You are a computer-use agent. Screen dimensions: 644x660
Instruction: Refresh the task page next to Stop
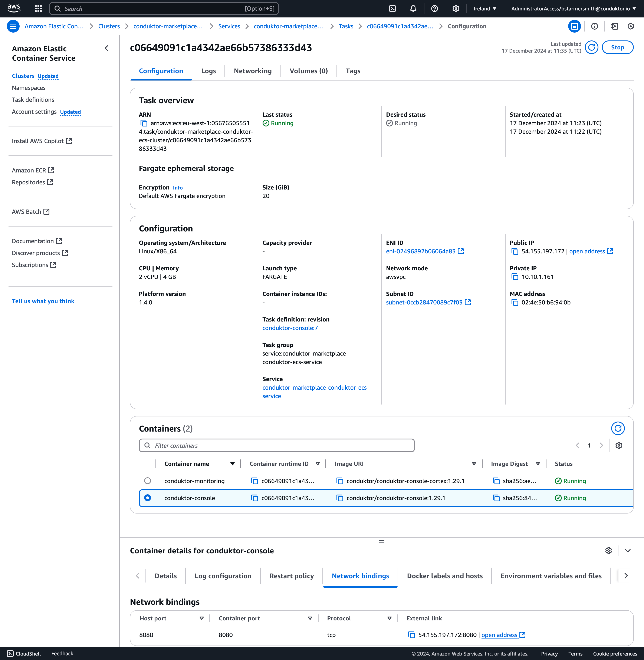592,47
